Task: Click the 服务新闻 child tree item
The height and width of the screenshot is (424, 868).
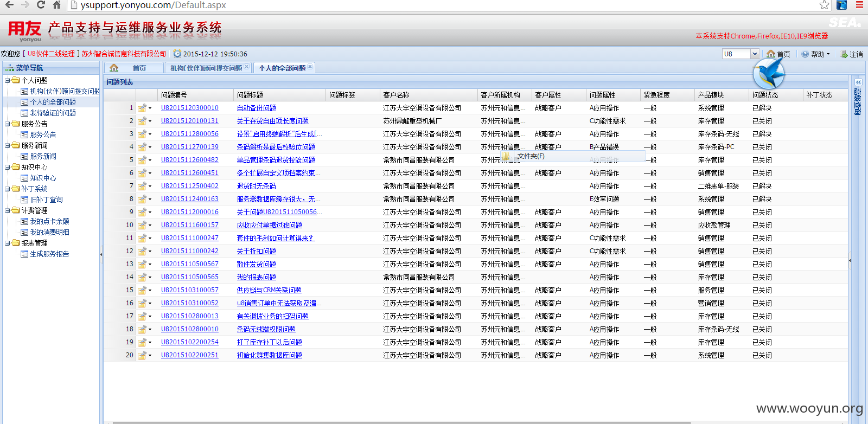Action: pos(43,156)
